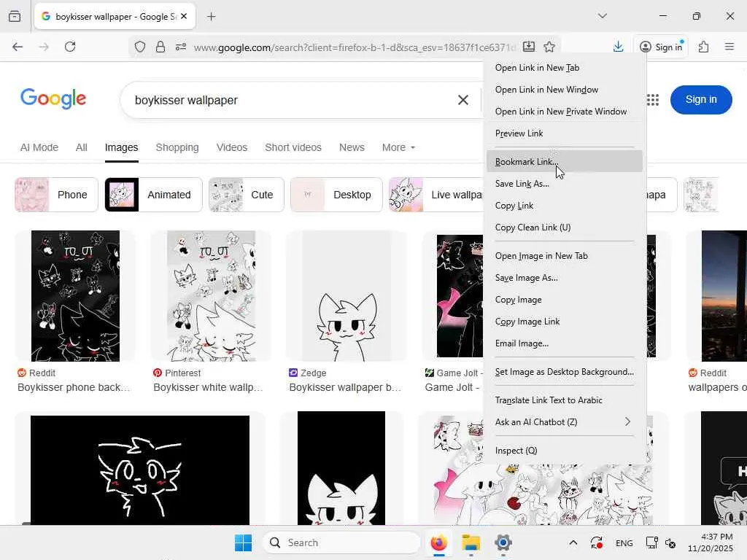
Task: Filter images by the Desktop chip
Action: point(336,195)
